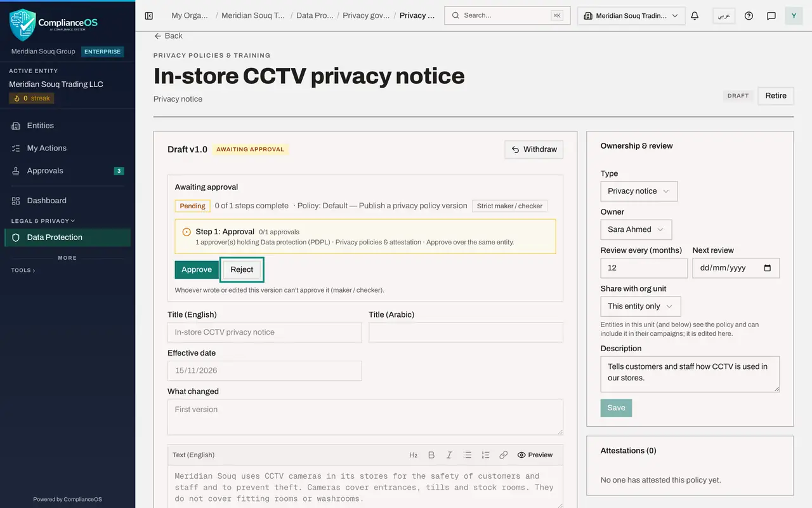Viewport: 812px width, 508px height.
Task: Open the notifications bell
Action: pos(695,16)
